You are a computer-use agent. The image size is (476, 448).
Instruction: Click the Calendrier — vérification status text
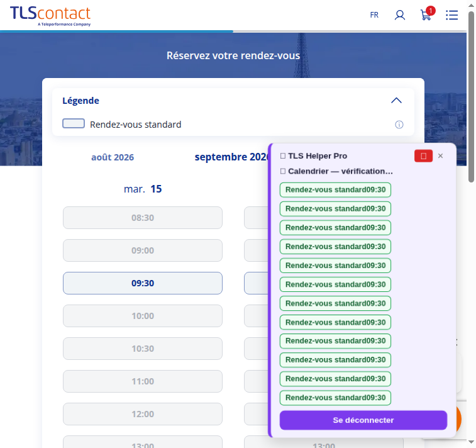click(336, 171)
